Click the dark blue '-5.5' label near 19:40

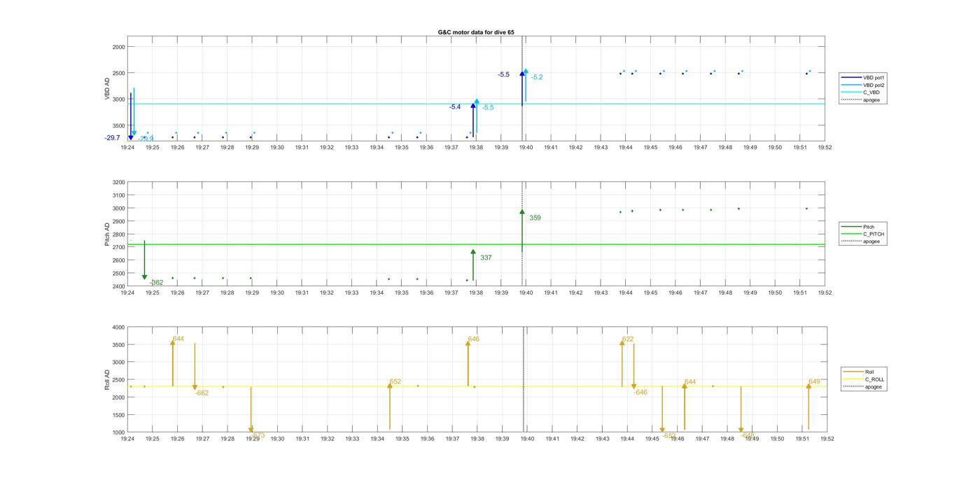(x=504, y=75)
